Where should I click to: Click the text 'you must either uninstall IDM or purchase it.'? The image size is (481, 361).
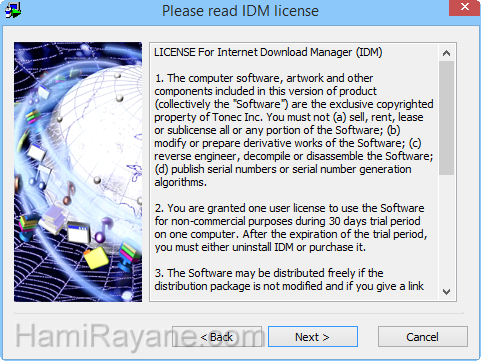point(260,247)
